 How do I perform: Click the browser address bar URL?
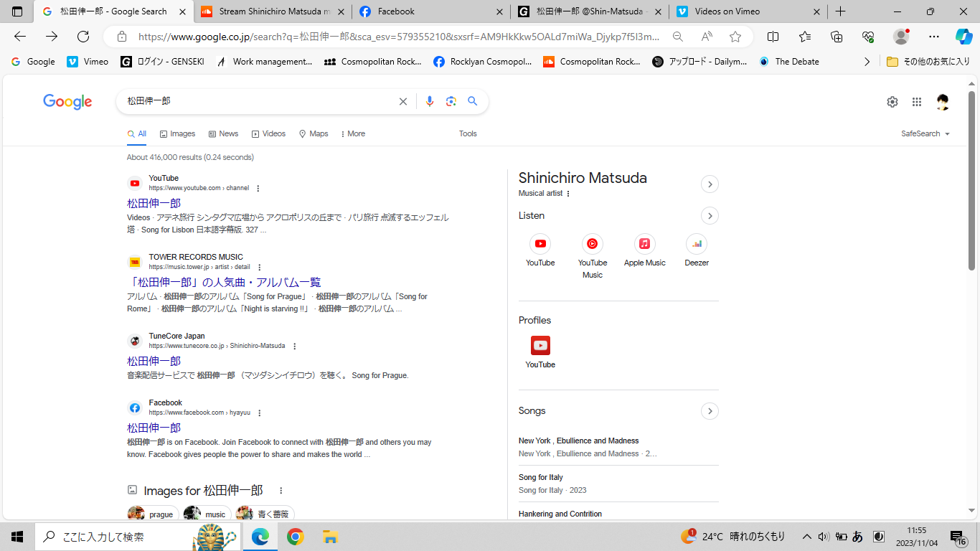click(x=398, y=37)
